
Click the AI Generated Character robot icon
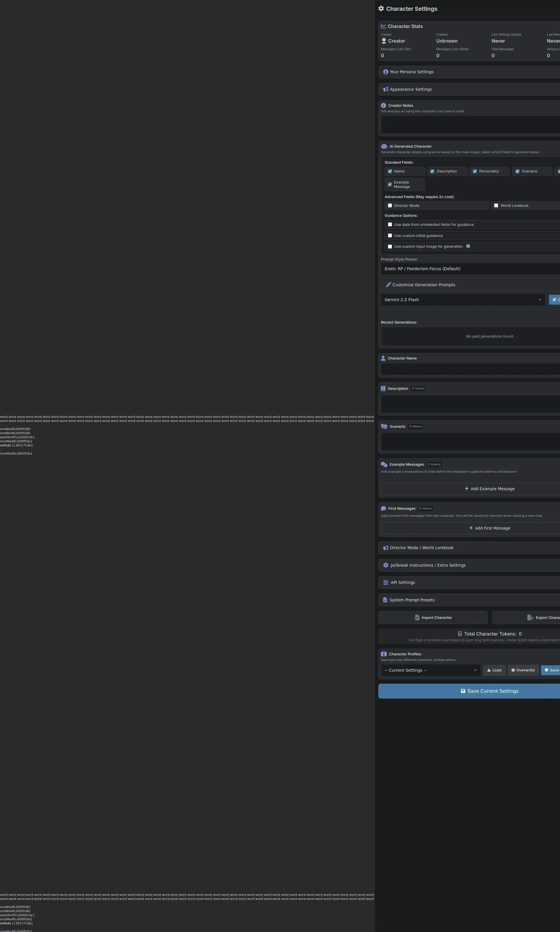click(384, 146)
